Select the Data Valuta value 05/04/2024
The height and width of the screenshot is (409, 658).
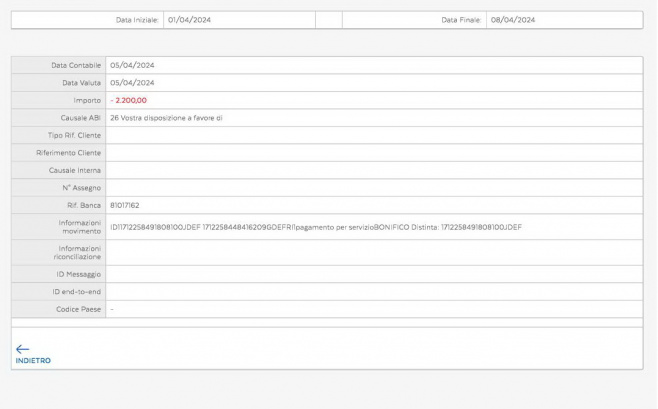coord(132,83)
